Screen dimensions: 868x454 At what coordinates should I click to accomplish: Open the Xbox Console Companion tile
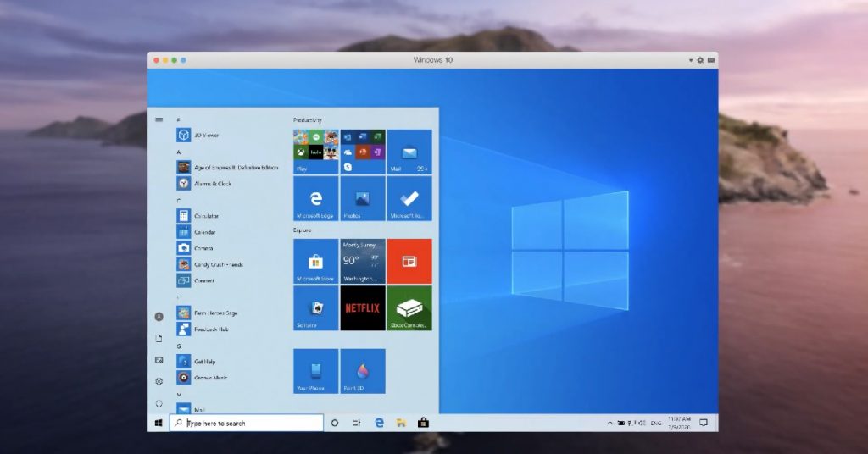[x=409, y=308]
